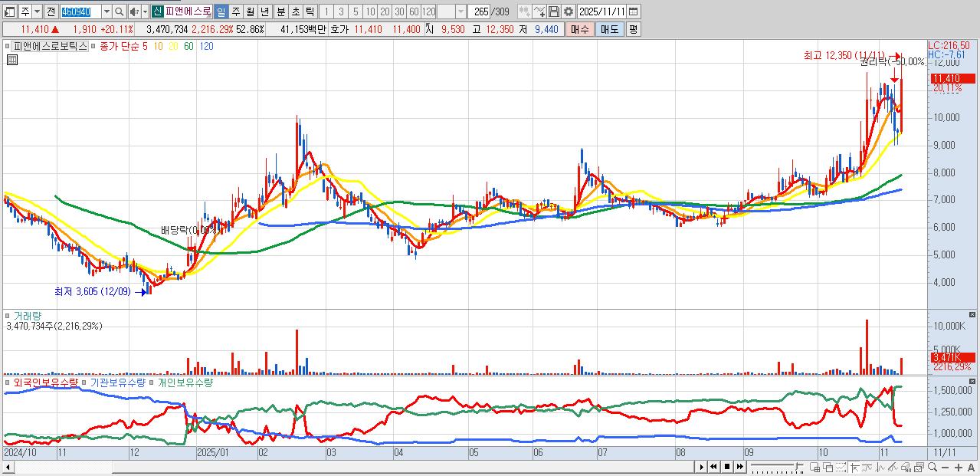Select the 년 yearly period button
This screenshot has height=476, width=980.
tap(264, 11)
